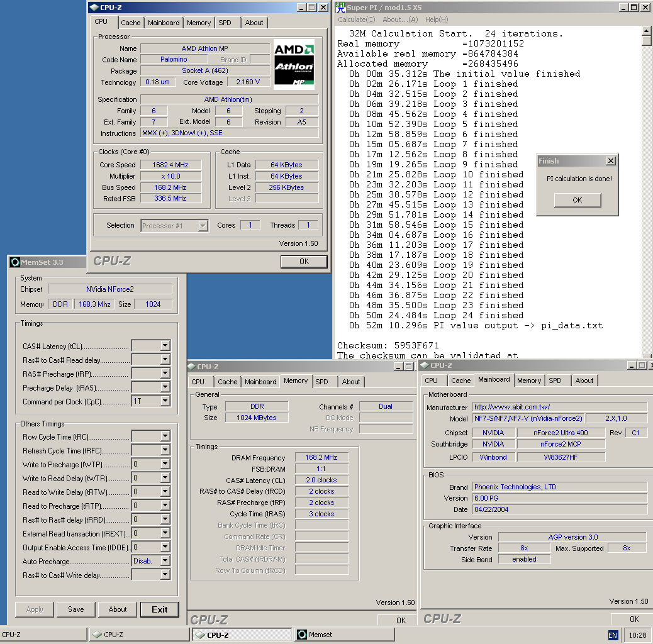653x644 pixels.
Task: Open Precharge Delay (tRAS) dropdown
Action: click(165, 387)
